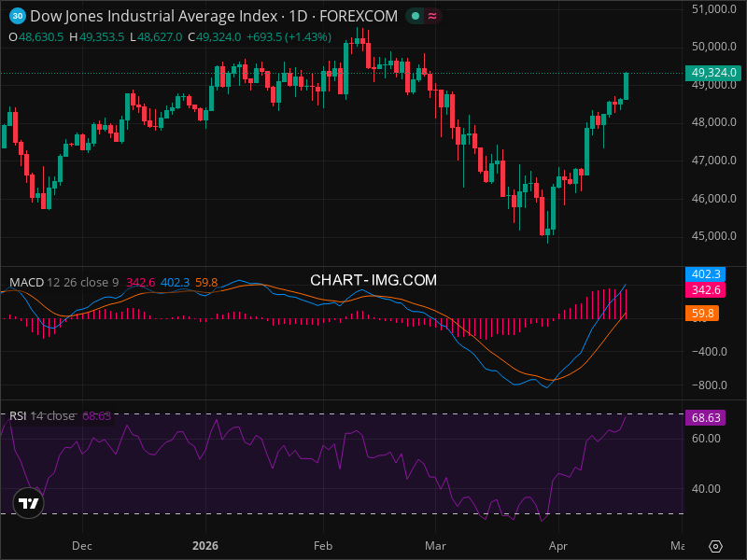Click the 46,000.0 price axis label
This screenshot has width=747, height=560.
[x=713, y=199]
